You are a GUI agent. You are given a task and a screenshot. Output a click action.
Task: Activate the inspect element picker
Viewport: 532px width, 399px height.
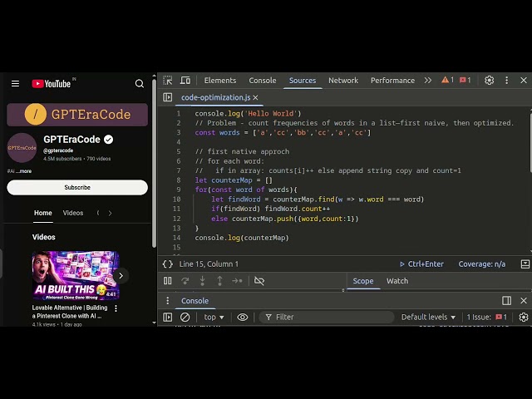(x=168, y=81)
